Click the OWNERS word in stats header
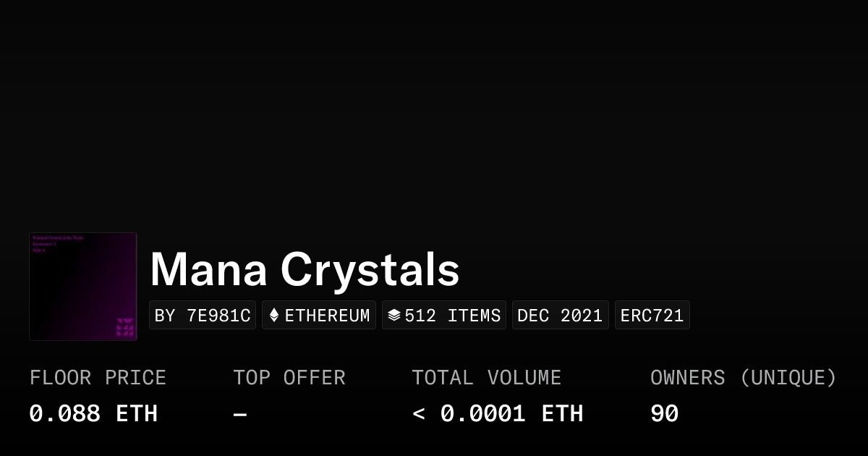 coord(687,378)
